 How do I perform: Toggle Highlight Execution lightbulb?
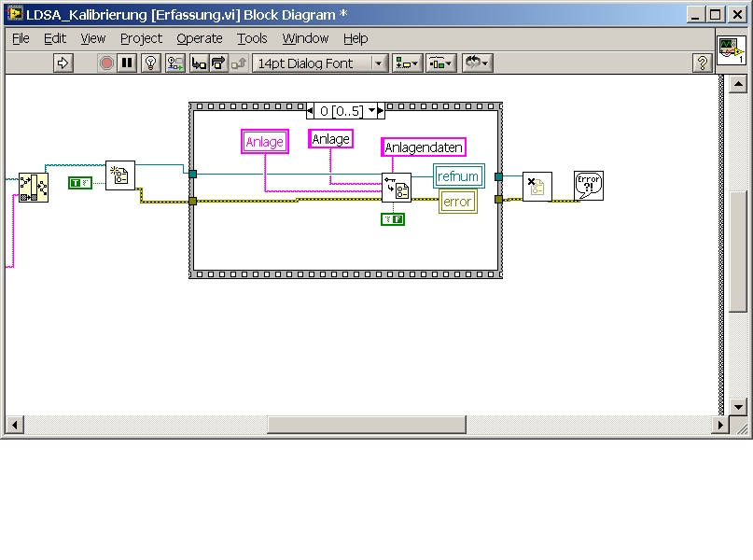click(151, 63)
